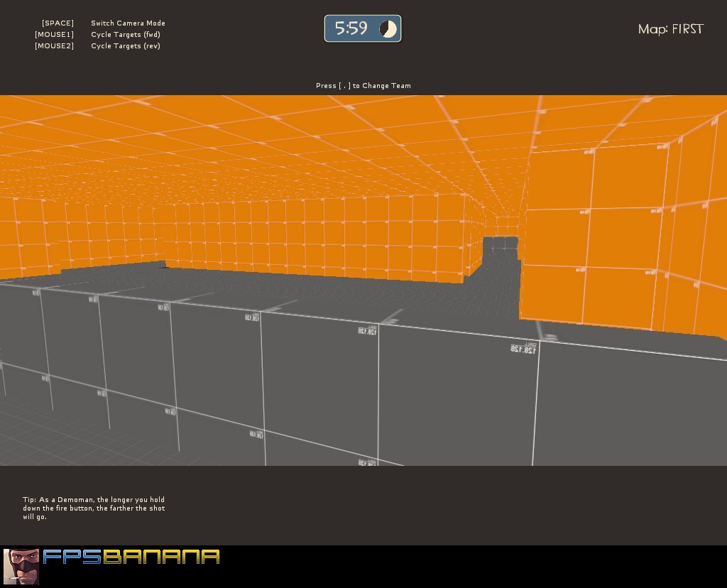Click the Demoman tip text
The image size is (727, 588).
click(94, 508)
